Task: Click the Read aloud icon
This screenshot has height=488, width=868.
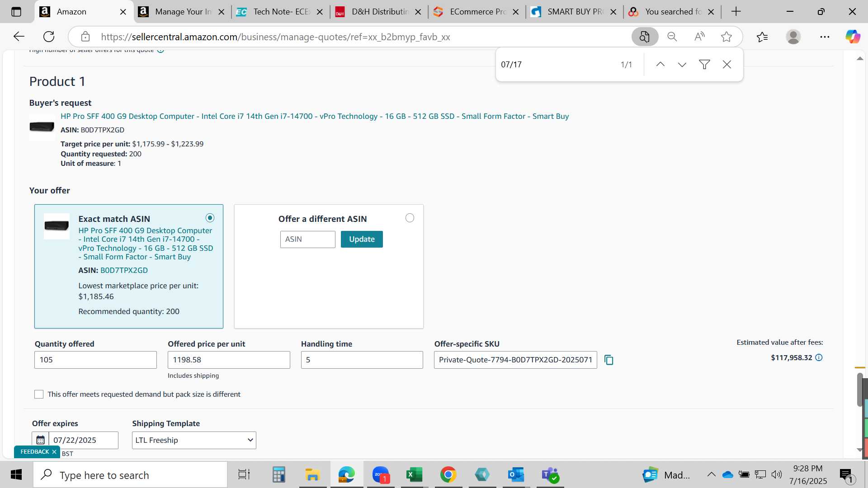Action: (x=699, y=37)
